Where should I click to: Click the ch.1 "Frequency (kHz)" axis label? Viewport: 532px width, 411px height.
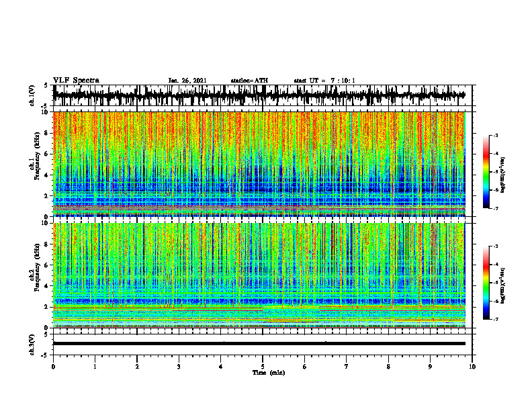(x=37, y=156)
